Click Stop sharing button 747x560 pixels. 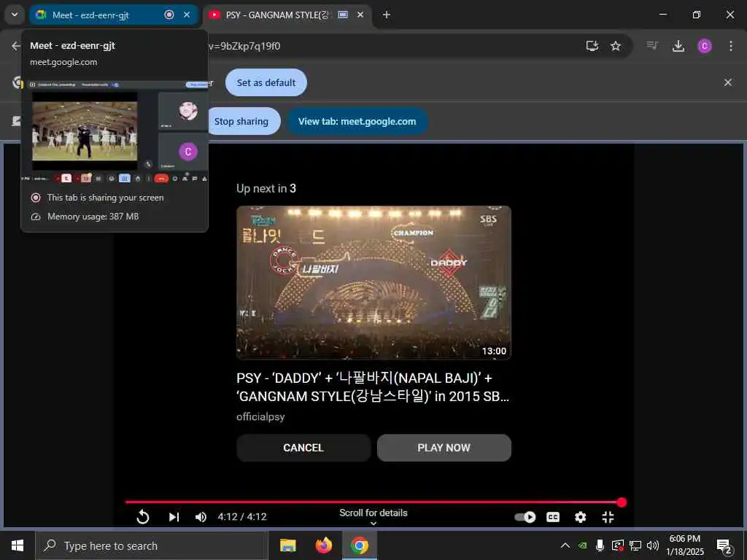[243, 122]
